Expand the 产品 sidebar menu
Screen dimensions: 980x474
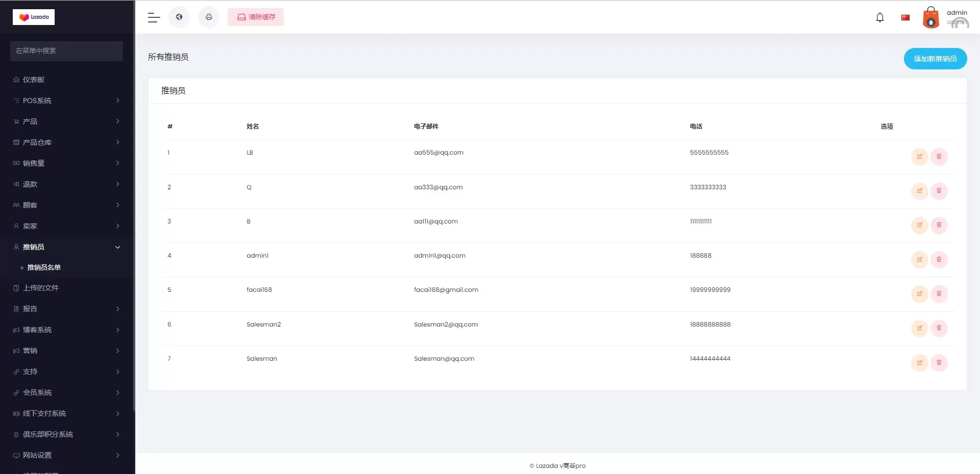(66, 121)
